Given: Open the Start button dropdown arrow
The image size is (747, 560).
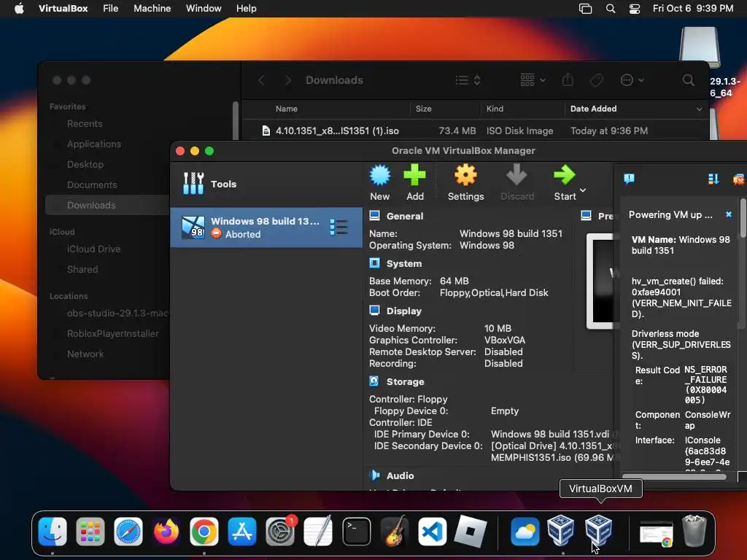Looking at the screenshot, I should [583, 190].
